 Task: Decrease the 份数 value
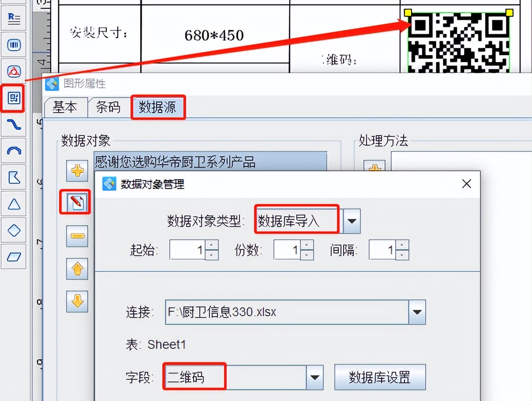tap(307, 255)
